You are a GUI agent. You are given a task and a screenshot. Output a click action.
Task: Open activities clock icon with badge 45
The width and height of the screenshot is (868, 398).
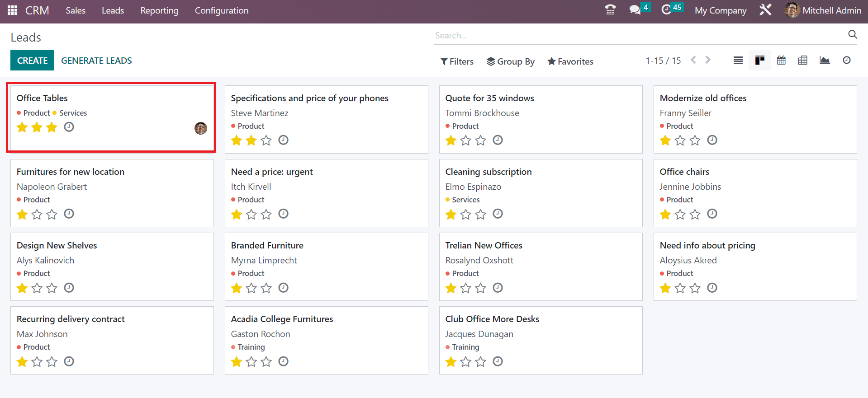tap(672, 9)
